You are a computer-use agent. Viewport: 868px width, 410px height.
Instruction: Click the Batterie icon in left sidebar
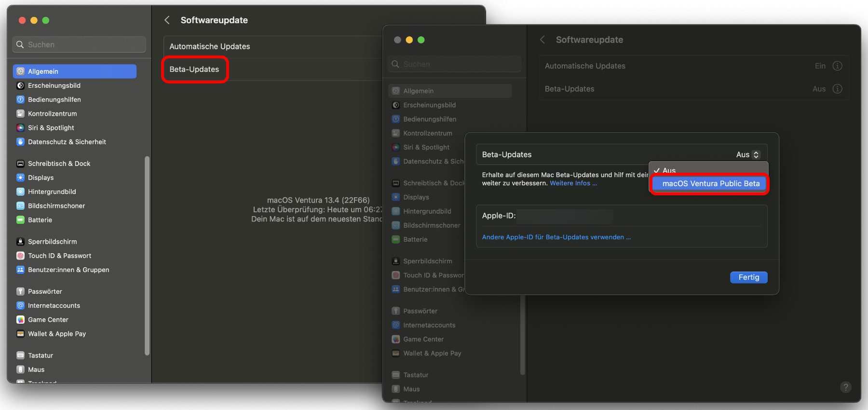coord(20,220)
